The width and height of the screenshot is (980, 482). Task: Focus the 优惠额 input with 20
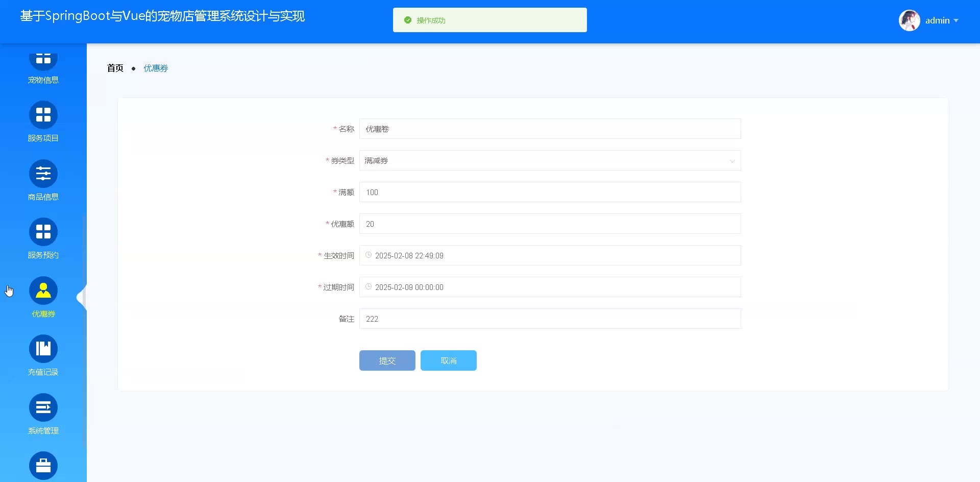click(550, 224)
